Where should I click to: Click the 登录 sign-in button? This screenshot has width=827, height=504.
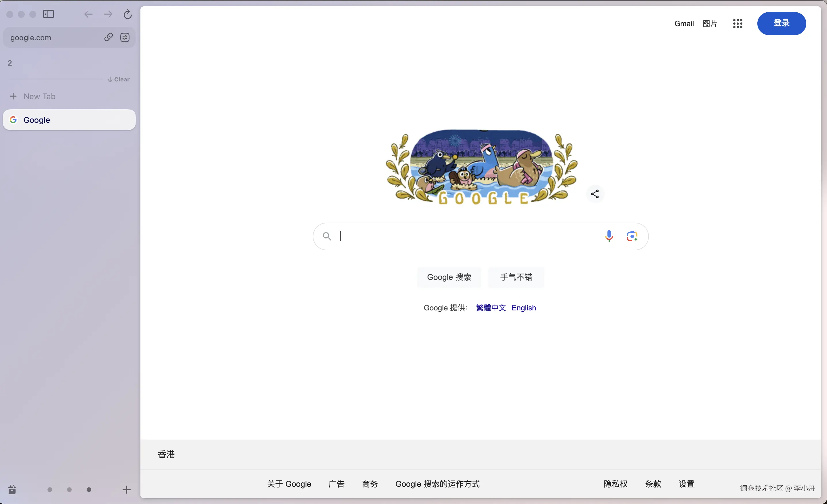pyautogui.click(x=781, y=24)
